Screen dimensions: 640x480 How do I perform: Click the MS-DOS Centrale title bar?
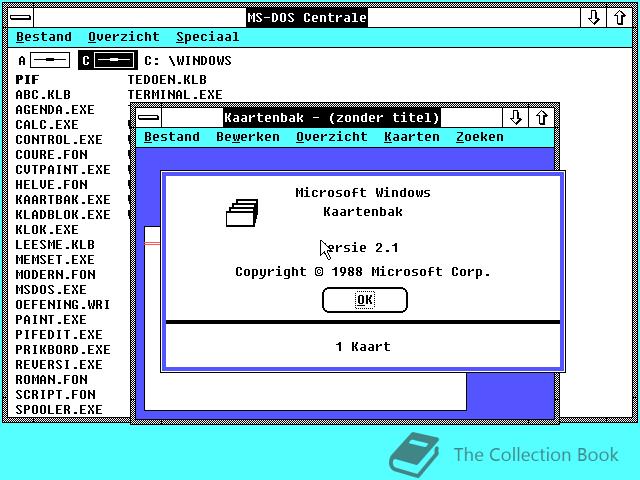(307, 18)
